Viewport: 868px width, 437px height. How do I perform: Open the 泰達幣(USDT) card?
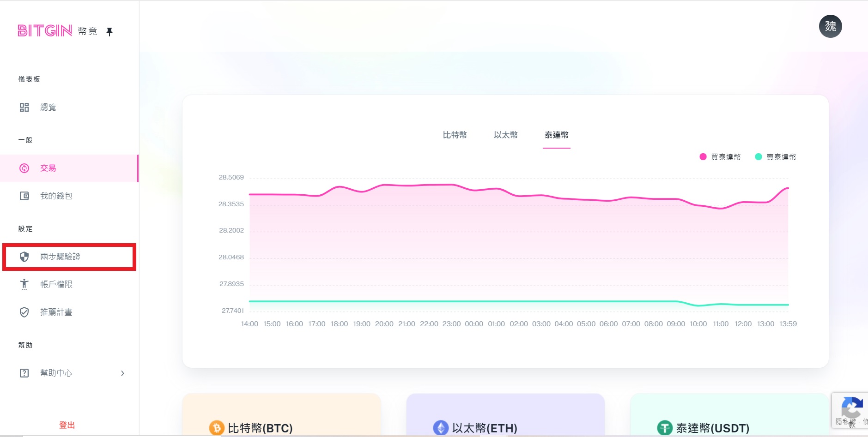click(x=729, y=415)
